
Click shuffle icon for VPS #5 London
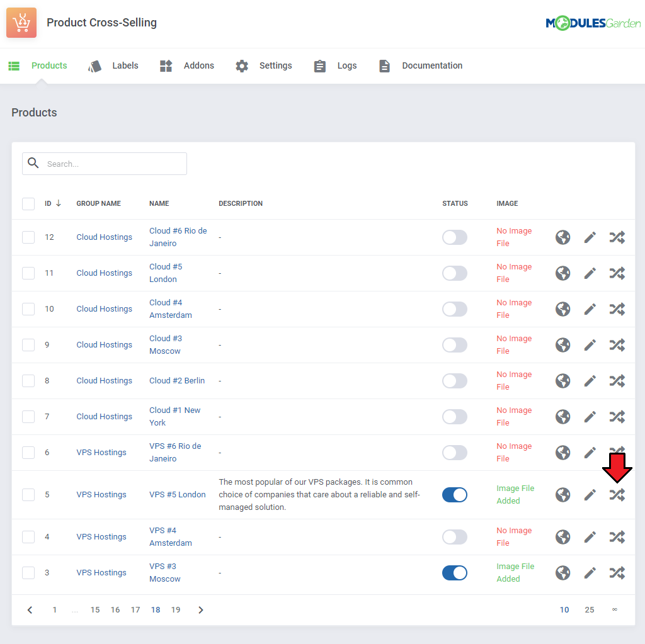pos(617,495)
